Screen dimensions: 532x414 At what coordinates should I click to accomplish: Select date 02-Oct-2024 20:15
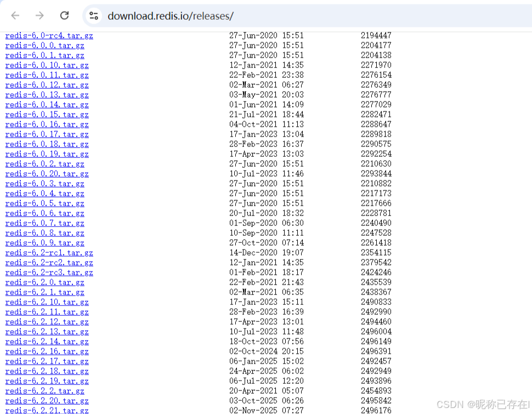pos(267,351)
